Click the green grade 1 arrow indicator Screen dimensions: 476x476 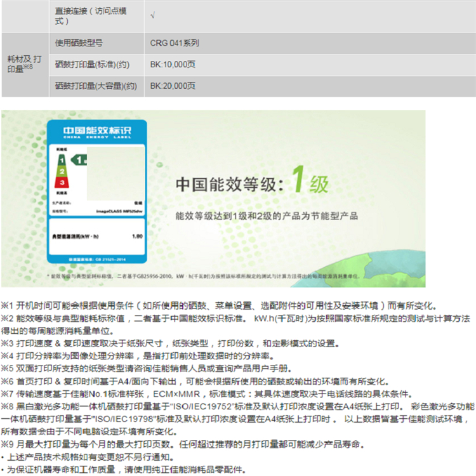79,159
